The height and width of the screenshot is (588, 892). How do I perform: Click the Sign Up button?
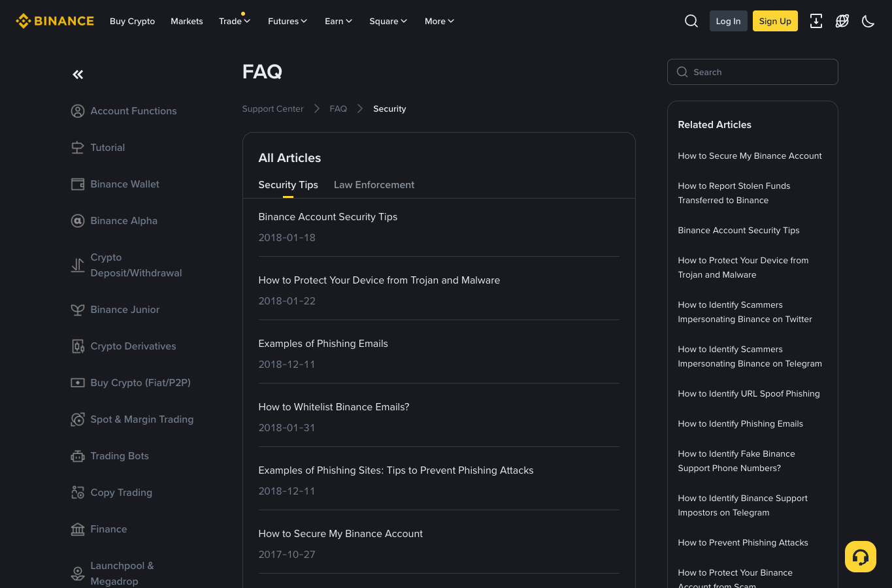pos(775,21)
